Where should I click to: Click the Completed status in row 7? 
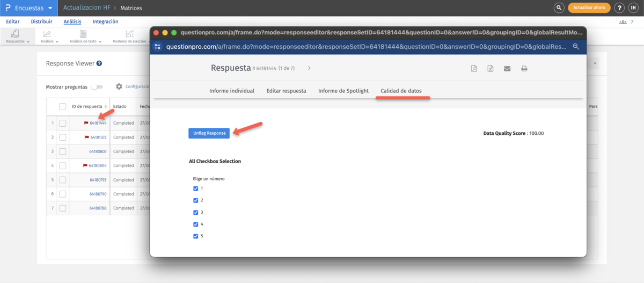(123, 208)
